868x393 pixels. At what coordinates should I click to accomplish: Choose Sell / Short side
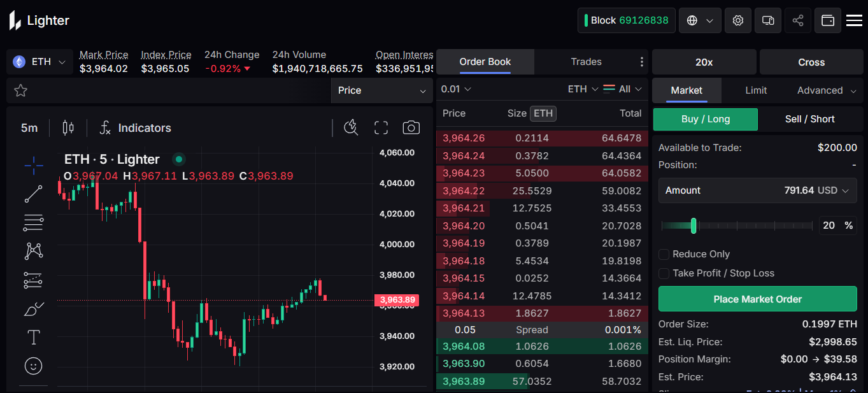pos(810,119)
